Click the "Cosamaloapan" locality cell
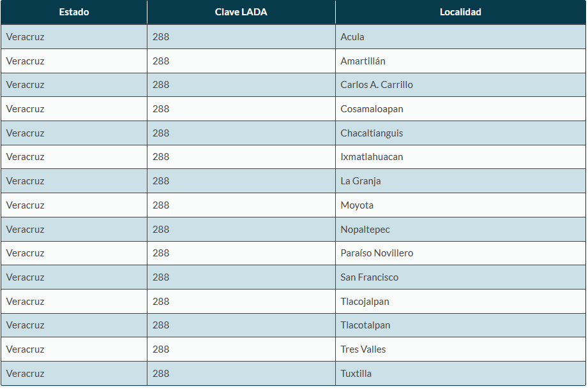 click(460, 109)
